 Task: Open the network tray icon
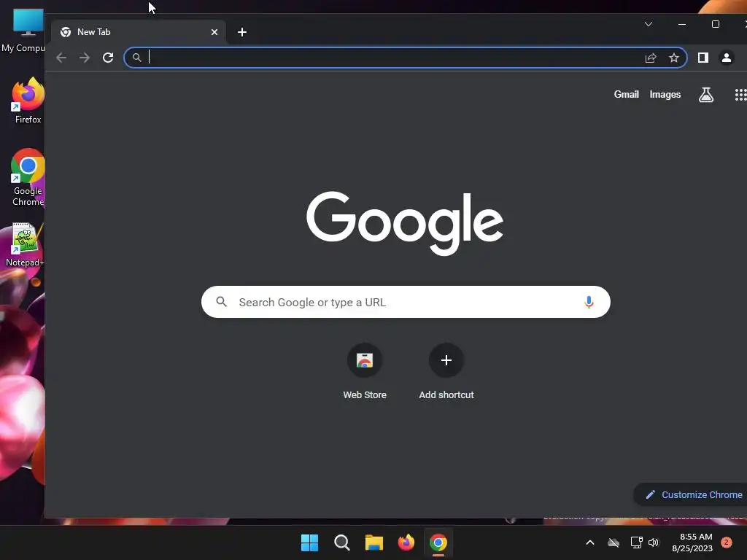coord(636,542)
